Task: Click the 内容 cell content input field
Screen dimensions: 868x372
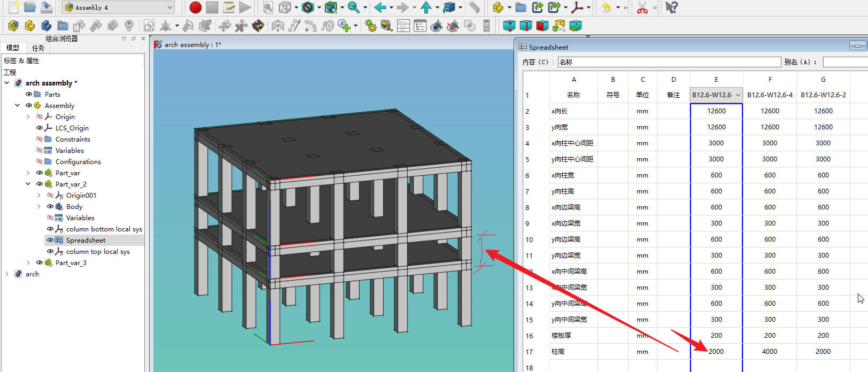Action: point(669,63)
